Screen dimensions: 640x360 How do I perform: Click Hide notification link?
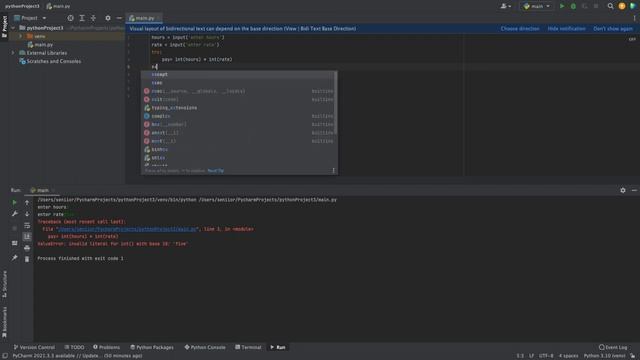[x=567, y=29]
